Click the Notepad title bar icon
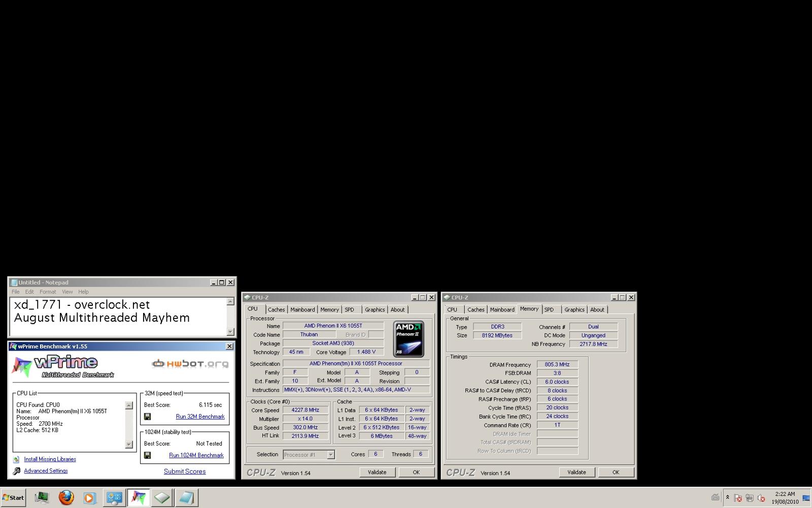812x508 pixels. [14, 282]
